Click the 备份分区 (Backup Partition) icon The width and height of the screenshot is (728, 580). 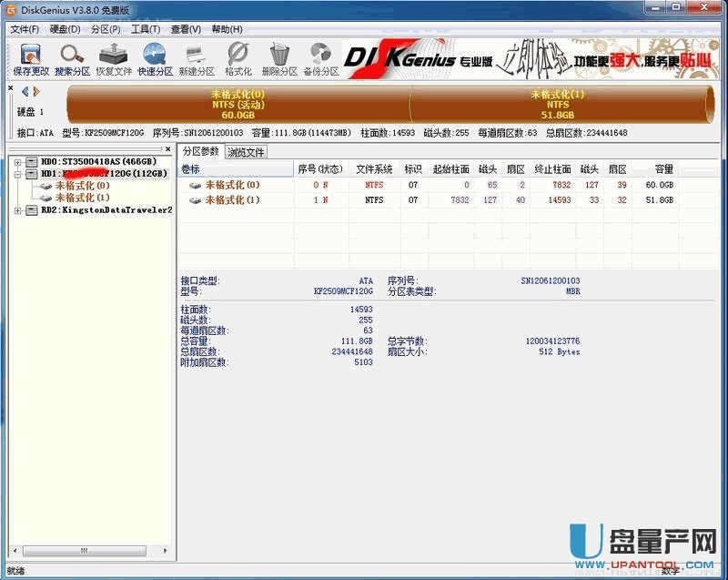(x=320, y=58)
